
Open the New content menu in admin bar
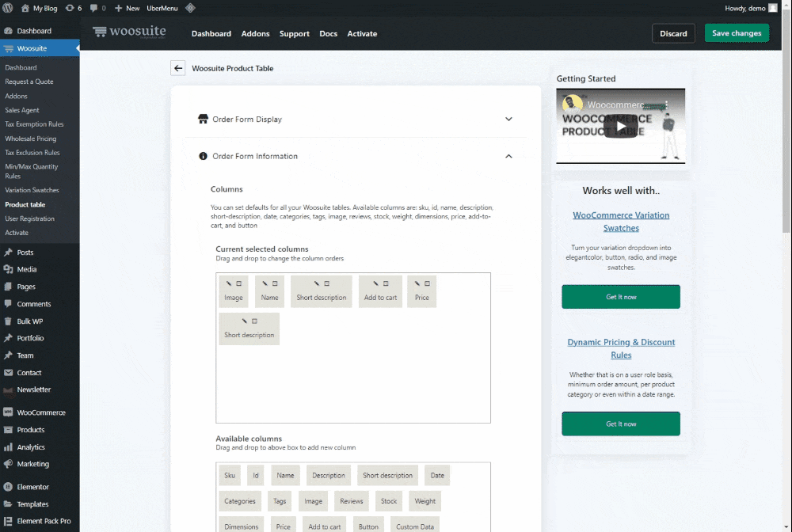point(127,8)
